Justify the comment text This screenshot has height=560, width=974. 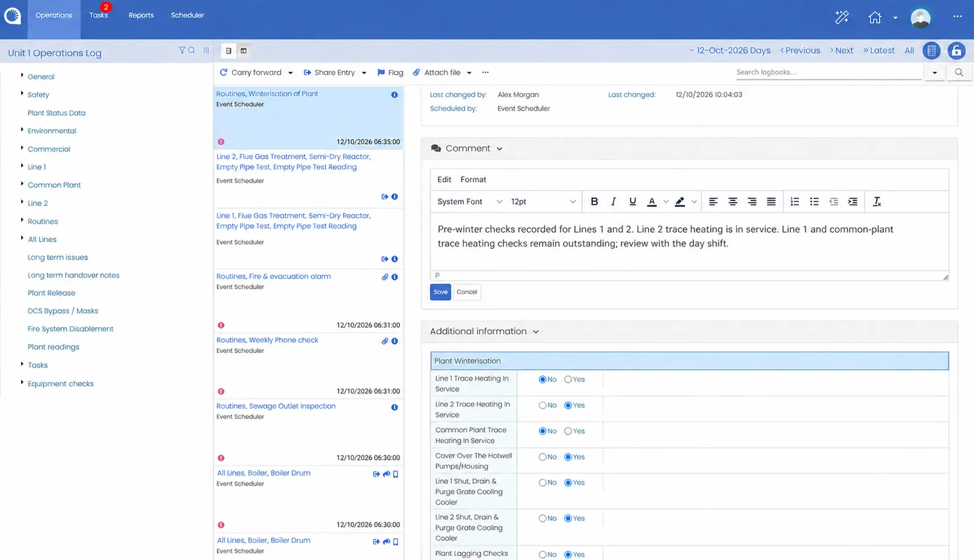tap(771, 201)
